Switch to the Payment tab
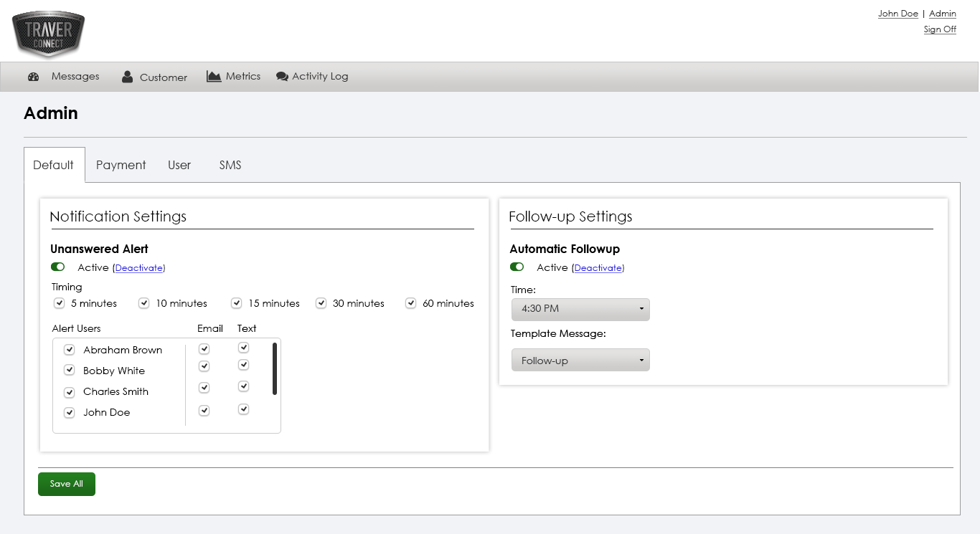 [x=121, y=165]
